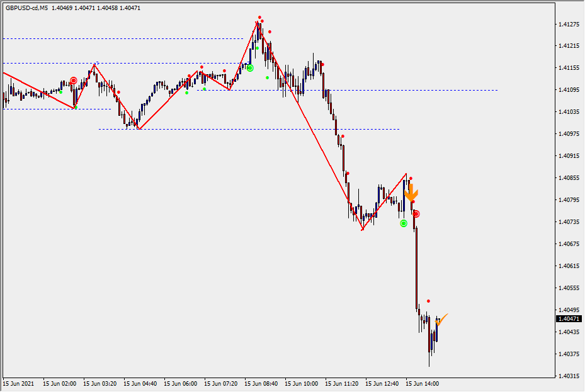Click the 1.41095 price axis label
Screen dimensions: 585x392
(x=569, y=90)
